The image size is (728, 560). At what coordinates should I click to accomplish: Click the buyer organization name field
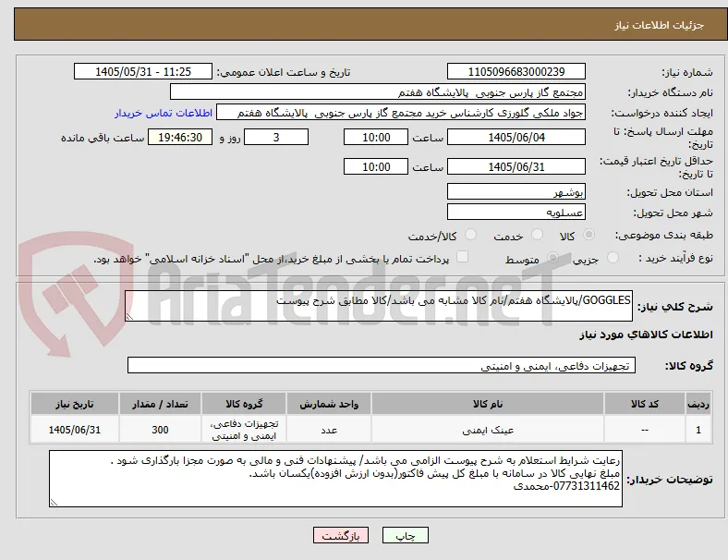pyautogui.click(x=378, y=91)
